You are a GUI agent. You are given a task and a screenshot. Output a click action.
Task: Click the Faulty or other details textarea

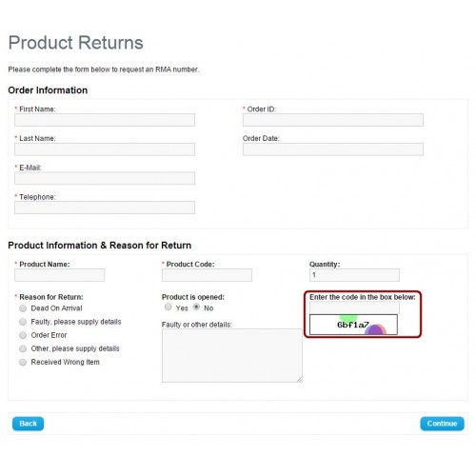[232, 355]
